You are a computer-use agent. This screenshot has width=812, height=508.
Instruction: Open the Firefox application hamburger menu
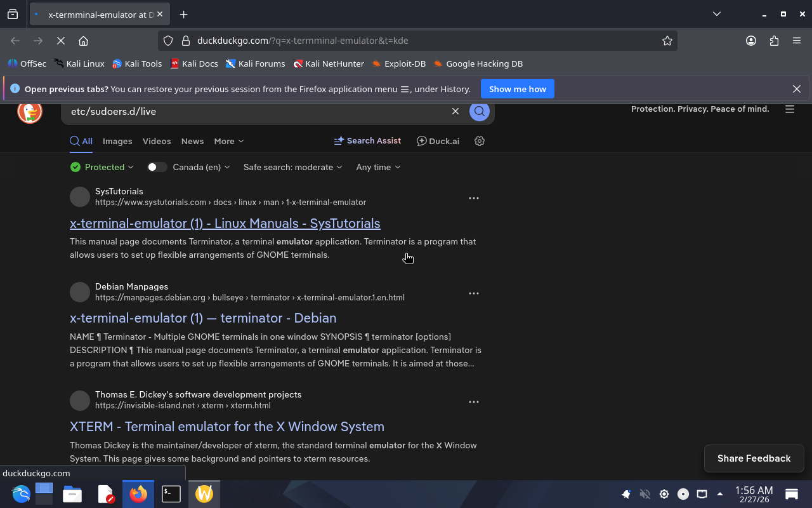click(797, 41)
